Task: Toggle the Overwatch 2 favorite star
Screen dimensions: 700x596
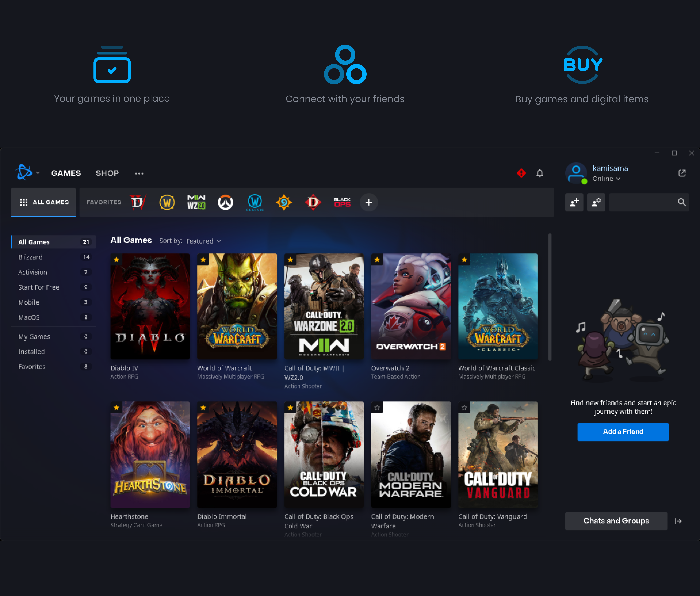Action: pos(377,260)
